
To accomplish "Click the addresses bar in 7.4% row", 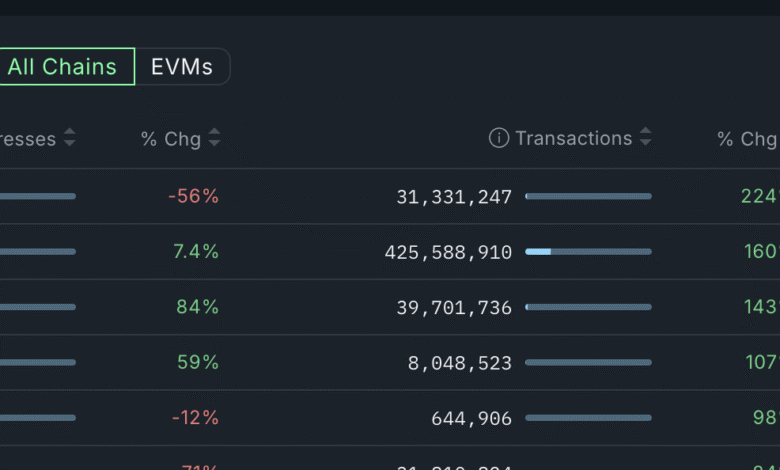I will (x=38, y=252).
